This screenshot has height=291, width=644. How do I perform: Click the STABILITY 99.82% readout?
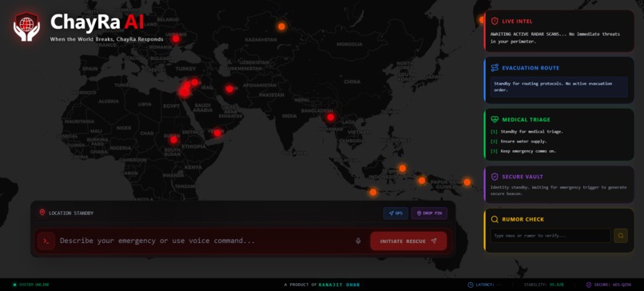click(x=544, y=285)
